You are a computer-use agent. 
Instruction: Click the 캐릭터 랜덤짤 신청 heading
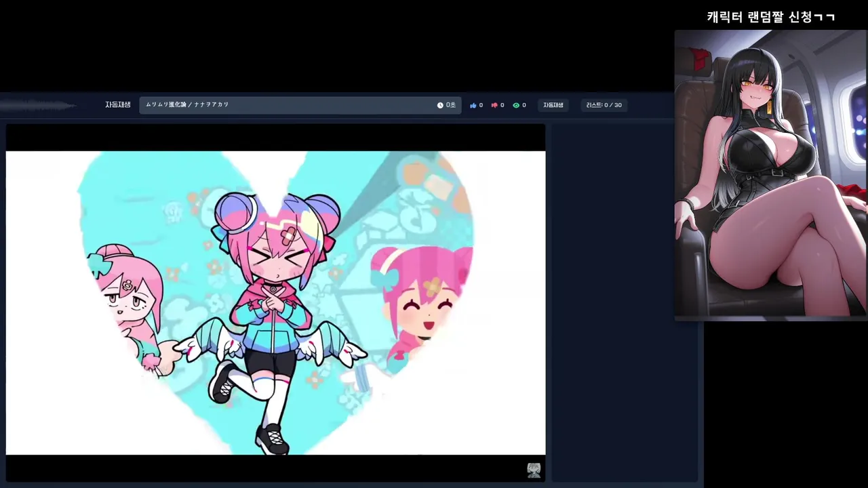771,17
